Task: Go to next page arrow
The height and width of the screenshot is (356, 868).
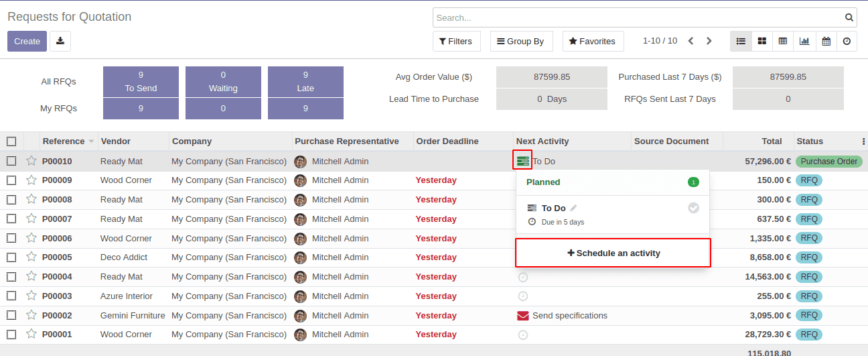Action: [709, 41]
